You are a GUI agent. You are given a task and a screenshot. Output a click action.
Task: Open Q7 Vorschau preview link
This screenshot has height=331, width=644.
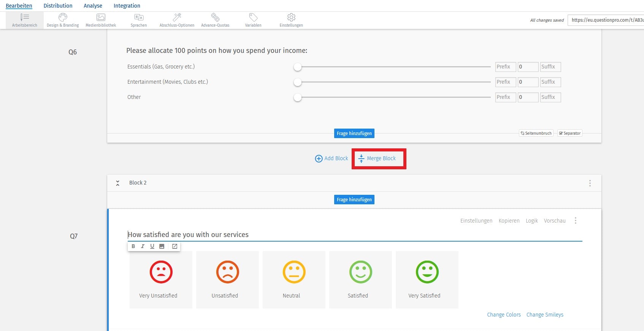[x=555, y=221]
